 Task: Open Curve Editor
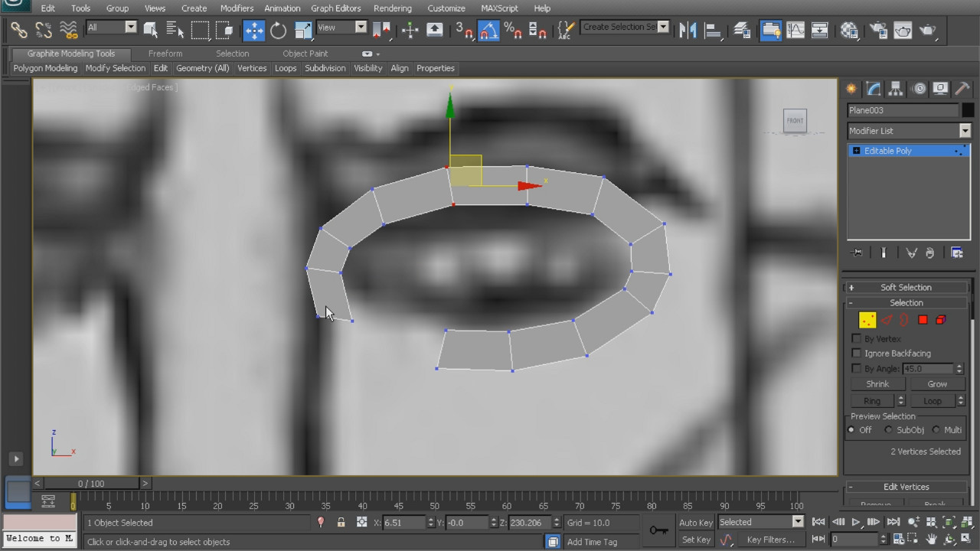[x=795, y=30]
